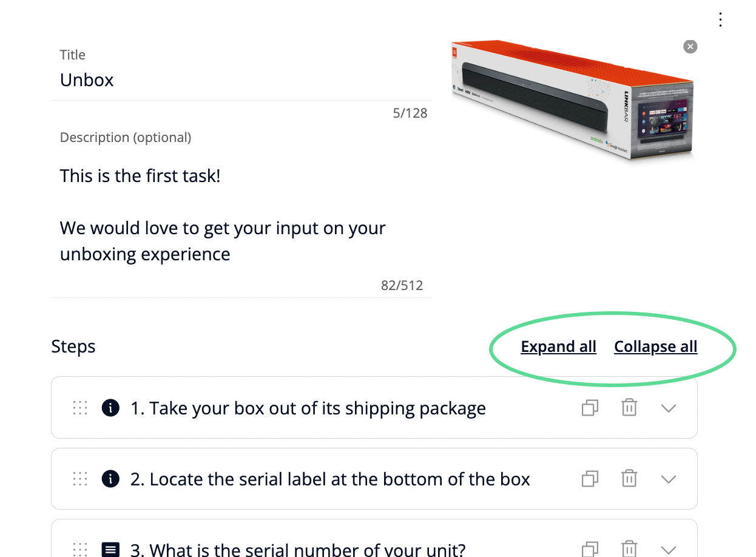
Task: Duplicate the serial number question step
Action: [x=589, y=548]
